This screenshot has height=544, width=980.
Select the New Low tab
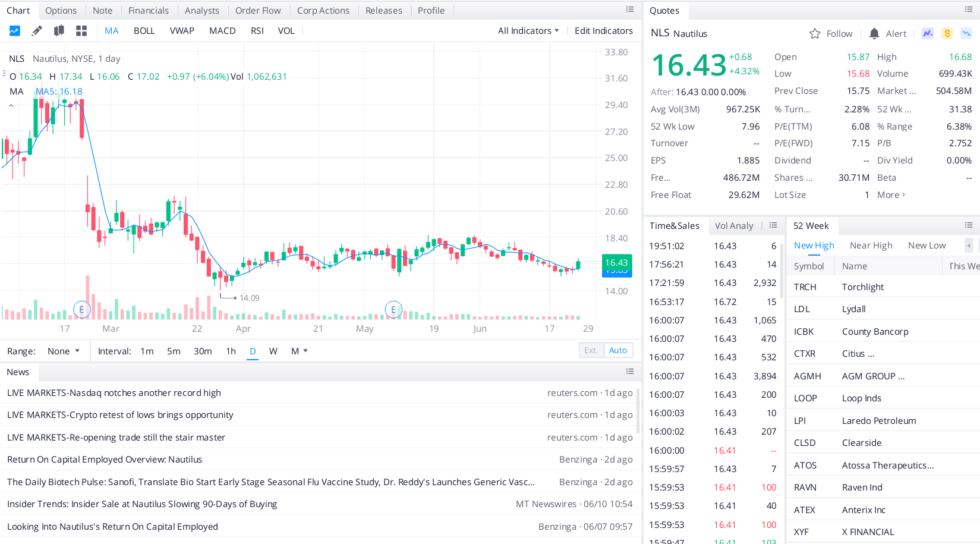tap(927, 246)
